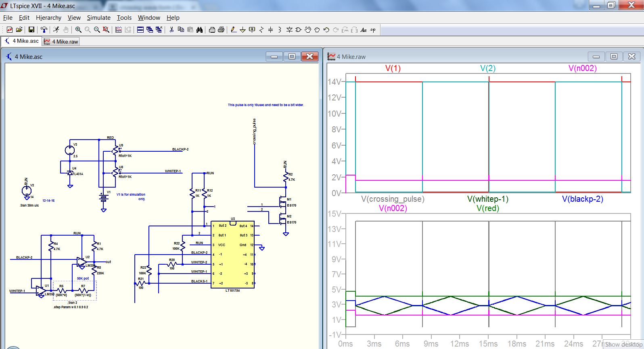Open the Edit menu
Image resolution: width=644 pixels, height=349 pixels.
click(x=24, y=18)
